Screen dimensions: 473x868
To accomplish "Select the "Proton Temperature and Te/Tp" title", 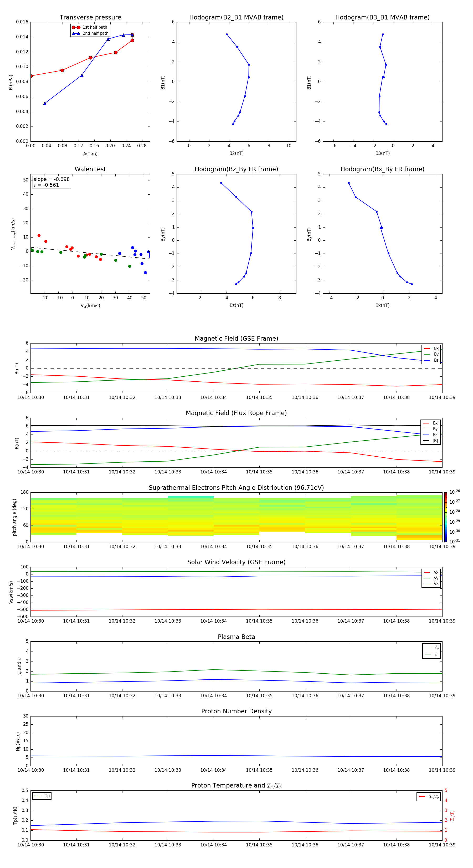I will click(x=236, y=786).
